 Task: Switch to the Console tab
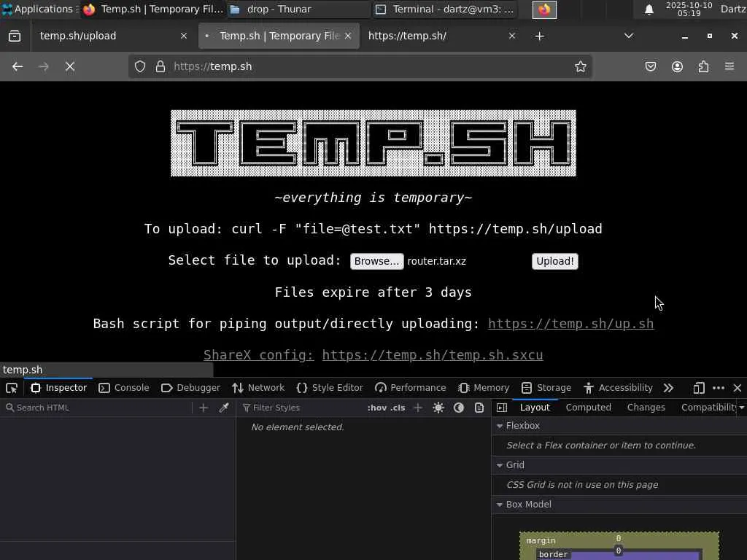[124, 388]
